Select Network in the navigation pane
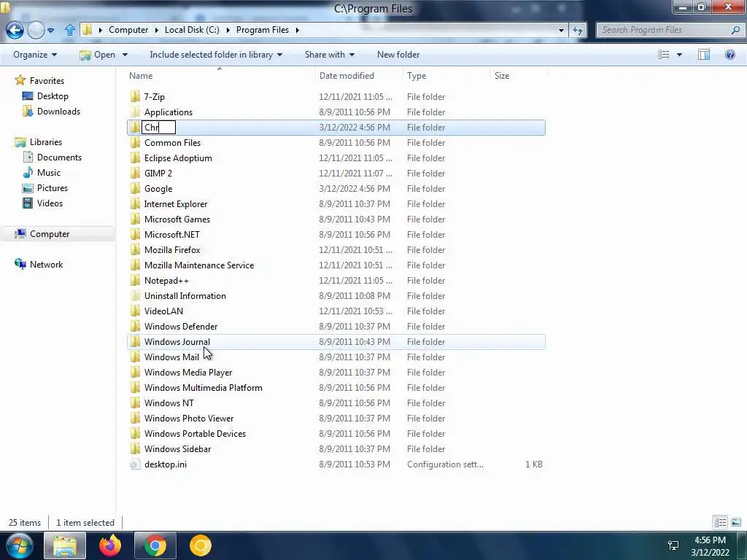The height and width of the screenshot is (560, 747). pyautogui.click(x=46, y=264)
